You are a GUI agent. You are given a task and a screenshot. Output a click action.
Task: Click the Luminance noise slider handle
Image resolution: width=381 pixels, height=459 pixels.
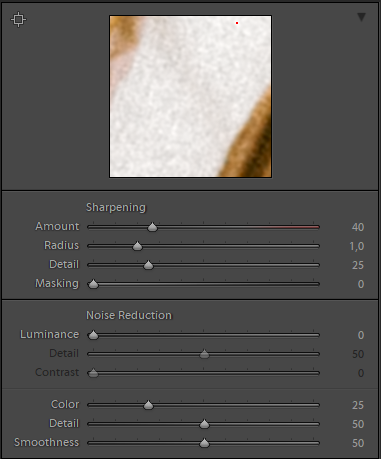point(93,335)
